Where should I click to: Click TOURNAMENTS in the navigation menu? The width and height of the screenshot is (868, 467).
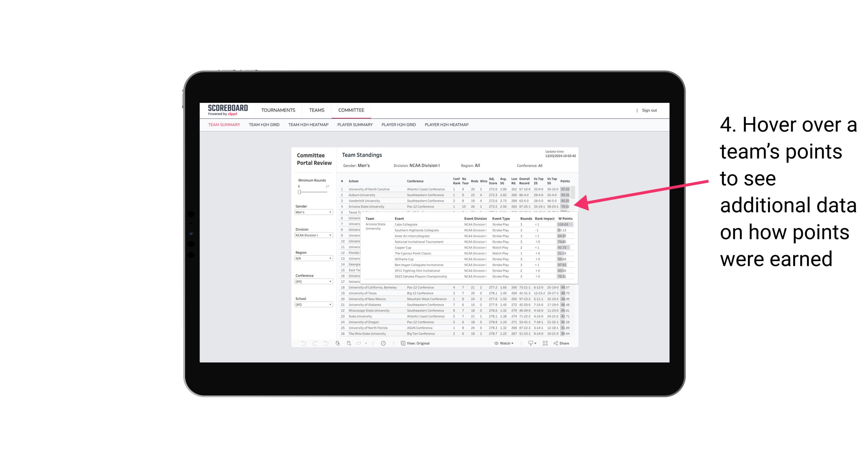pos(278,110)
